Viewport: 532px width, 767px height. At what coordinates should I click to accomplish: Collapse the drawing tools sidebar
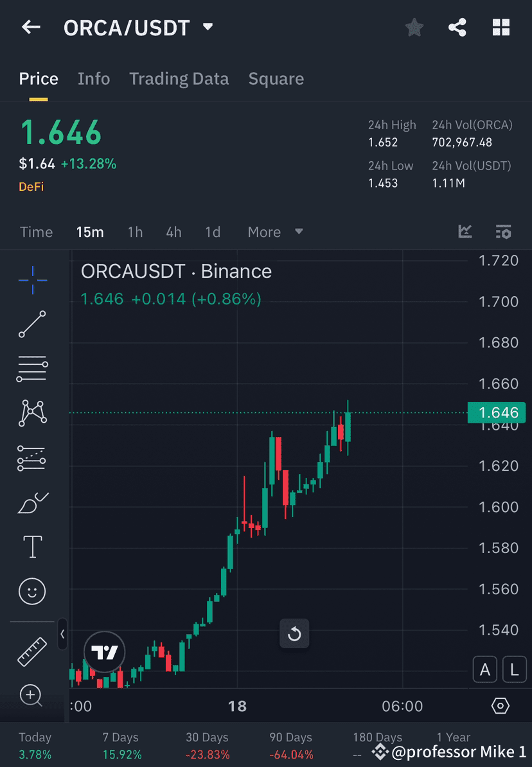coord(62,635)
